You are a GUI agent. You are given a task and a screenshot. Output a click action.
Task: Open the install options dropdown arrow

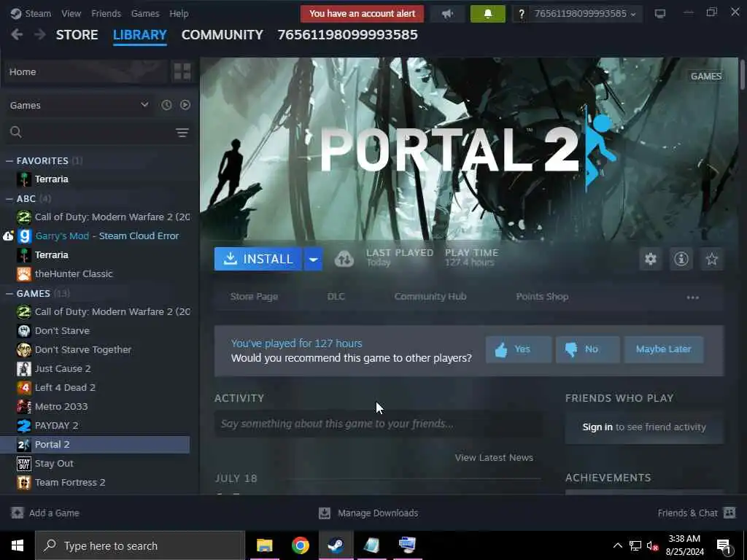click(x=313, y=259)
